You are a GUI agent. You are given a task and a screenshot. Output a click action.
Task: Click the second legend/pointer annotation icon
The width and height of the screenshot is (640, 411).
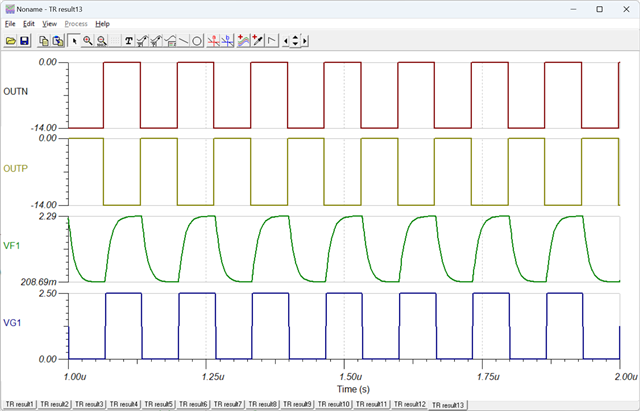156,41
